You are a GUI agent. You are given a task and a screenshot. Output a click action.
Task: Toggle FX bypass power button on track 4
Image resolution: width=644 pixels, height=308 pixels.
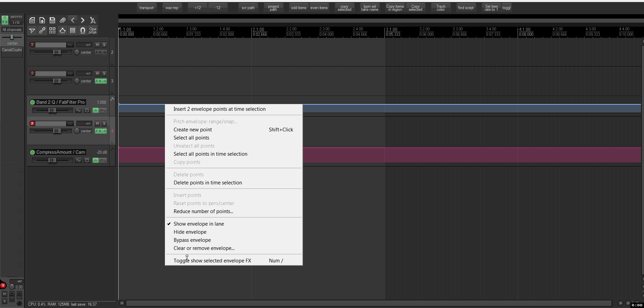(x=105, y=131)
